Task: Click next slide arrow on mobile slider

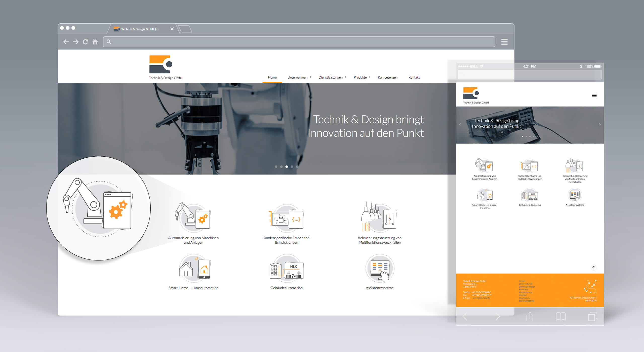Action: (600, 125)
